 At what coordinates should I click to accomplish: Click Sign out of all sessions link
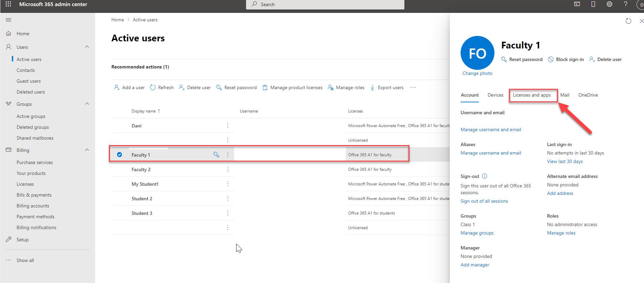(484, 201)
